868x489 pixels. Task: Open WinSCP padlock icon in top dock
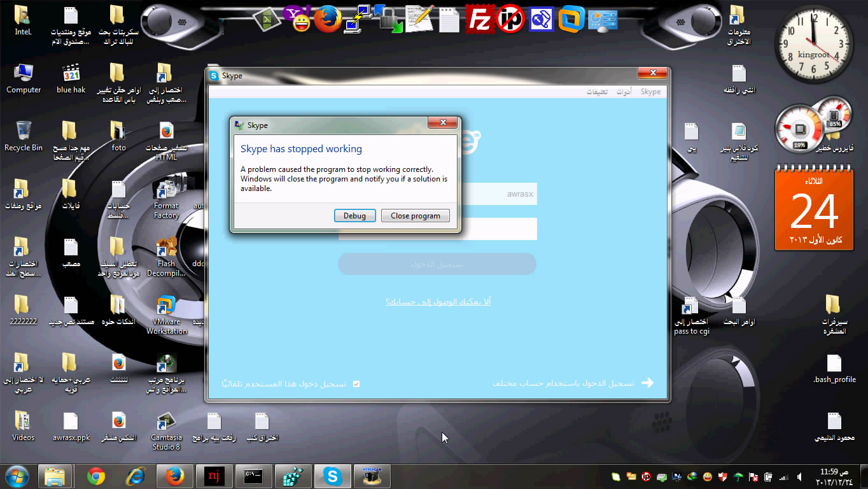click(x=389, y=18)
